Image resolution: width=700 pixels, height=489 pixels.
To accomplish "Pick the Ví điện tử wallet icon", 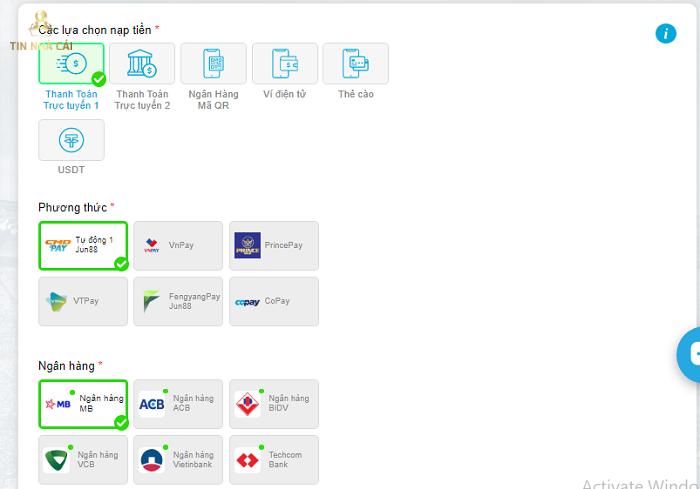I will click(x=285, y=64).
